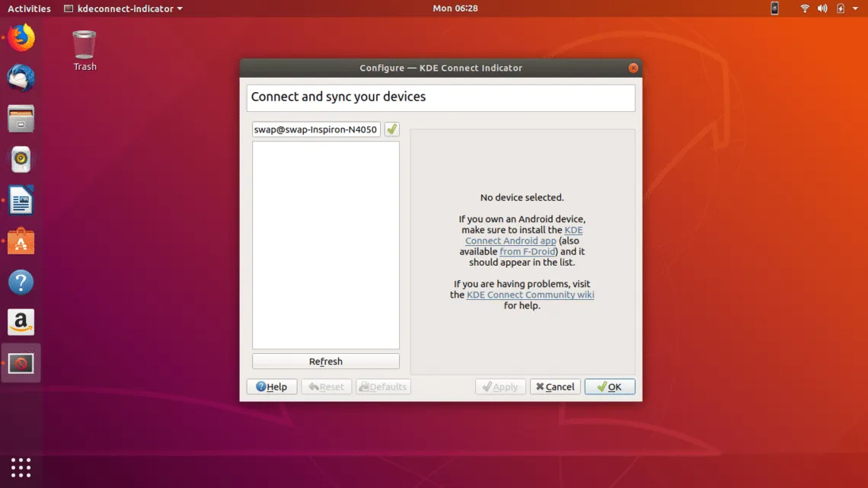This screenshot has height=488, width=868.
Task: Open the Amazon launcher in dock
Action: coord(21,323)
